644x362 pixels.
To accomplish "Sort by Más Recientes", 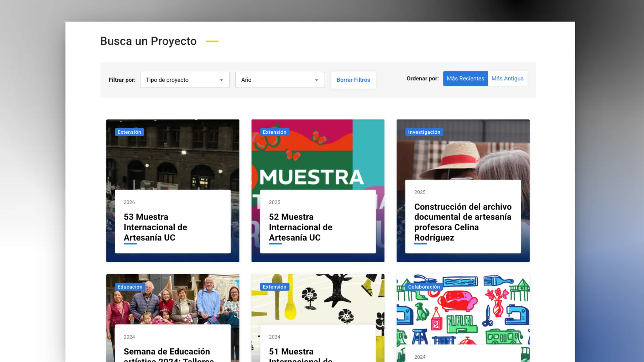I will 465,78.
